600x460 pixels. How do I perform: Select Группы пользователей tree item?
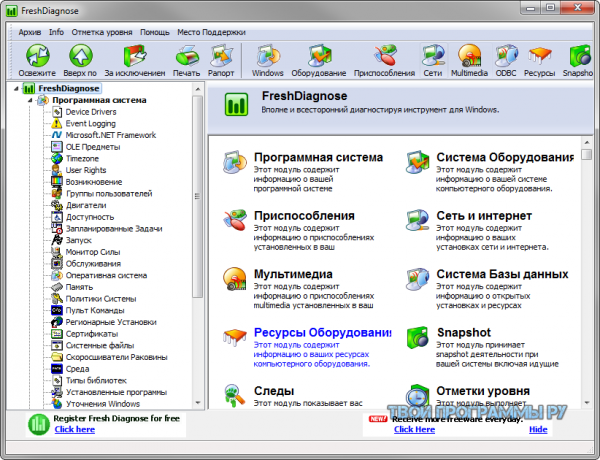tap(109, 194)
